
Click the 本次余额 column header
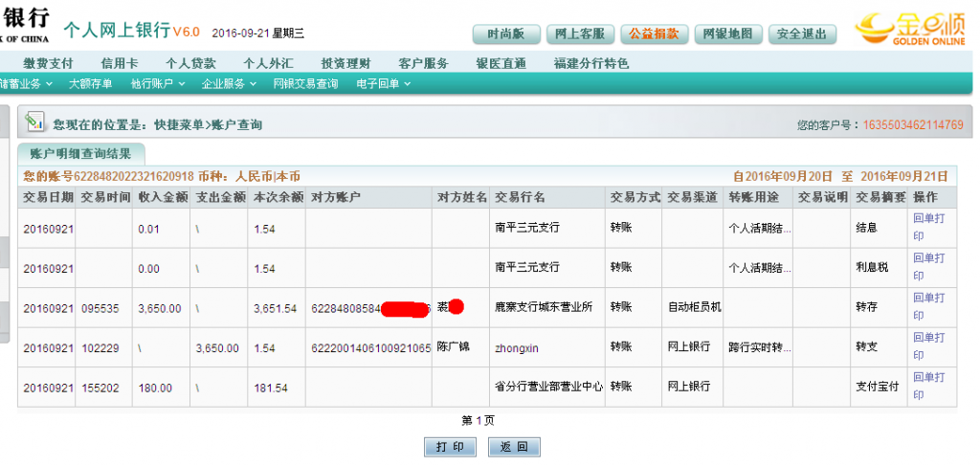(278, 197)
